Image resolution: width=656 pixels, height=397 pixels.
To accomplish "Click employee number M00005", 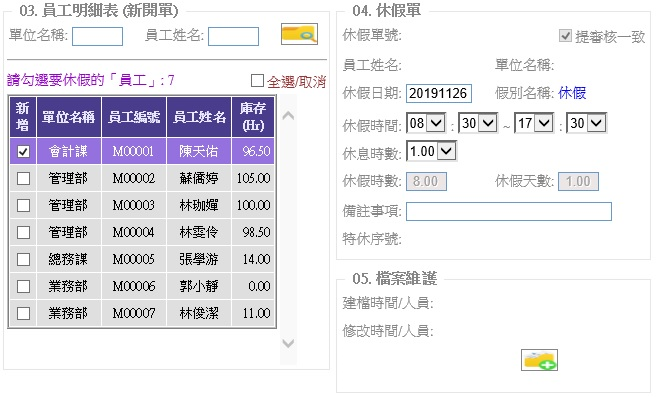I will pyautogui.click(x=133, y=259).
